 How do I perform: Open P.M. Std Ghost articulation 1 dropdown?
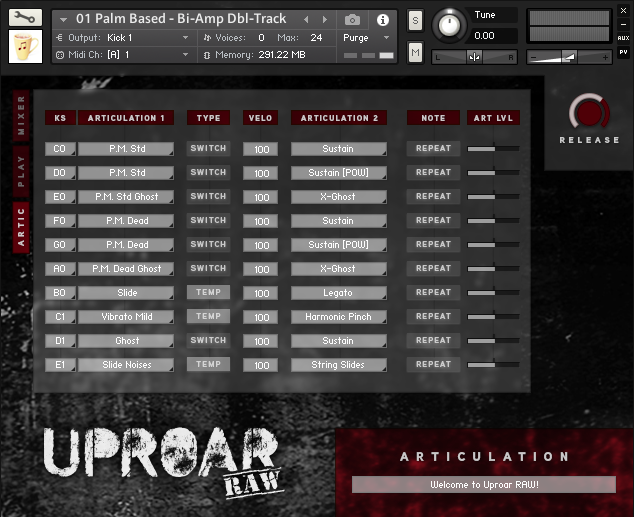(x=126, y=197)
